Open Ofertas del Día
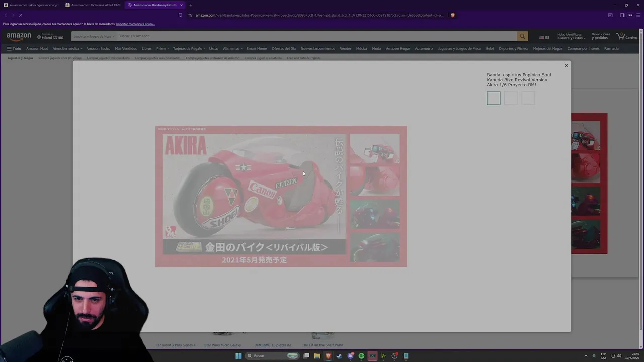This screenshot has width=644, height=362. tap(284, 49)
